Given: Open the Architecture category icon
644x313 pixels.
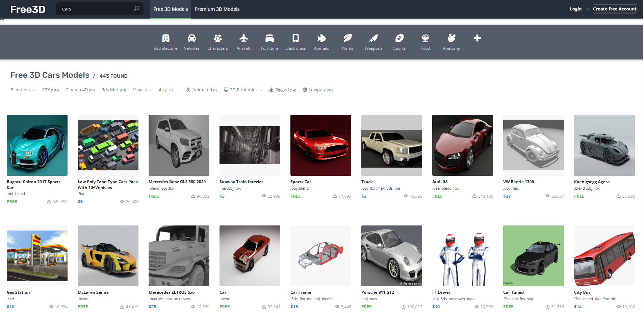Looking at the screenshot, I should coord(165,39).
